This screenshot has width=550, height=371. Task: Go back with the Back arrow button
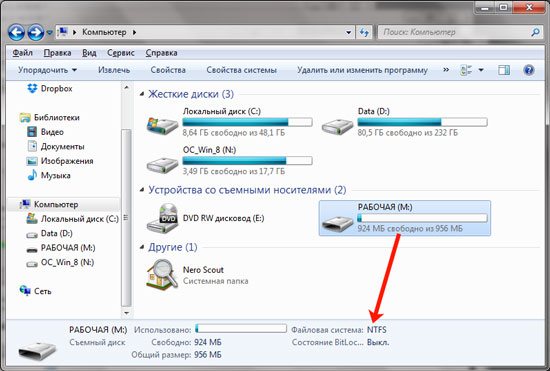coord(16,32)
